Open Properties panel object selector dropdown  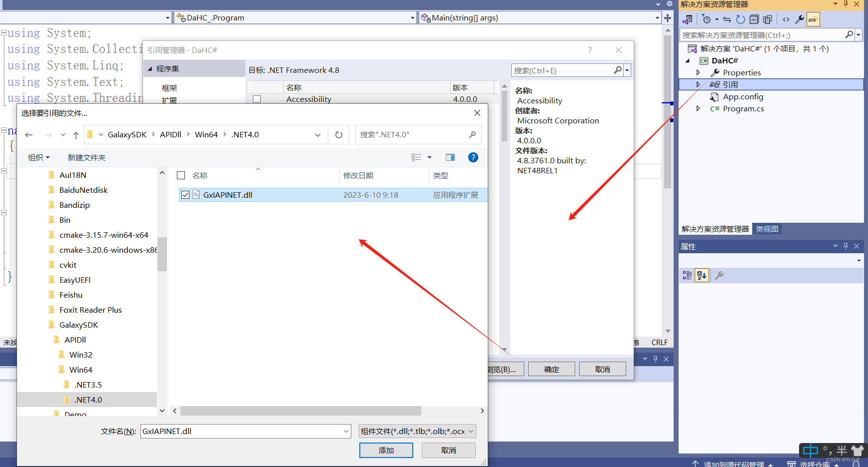(859, 260)
